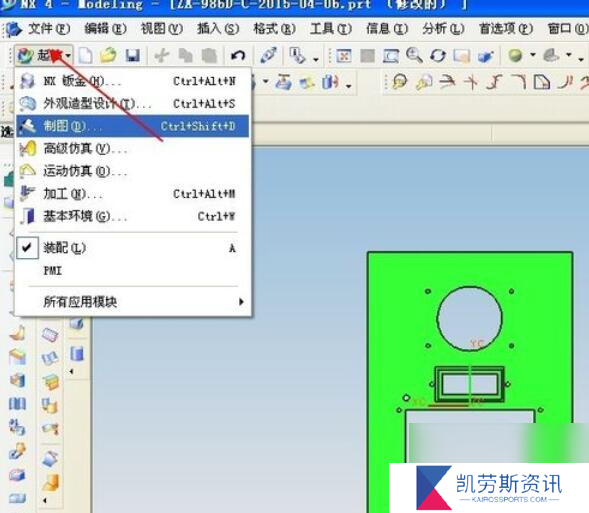Open the 信息(I) menu

click(387, 29)
